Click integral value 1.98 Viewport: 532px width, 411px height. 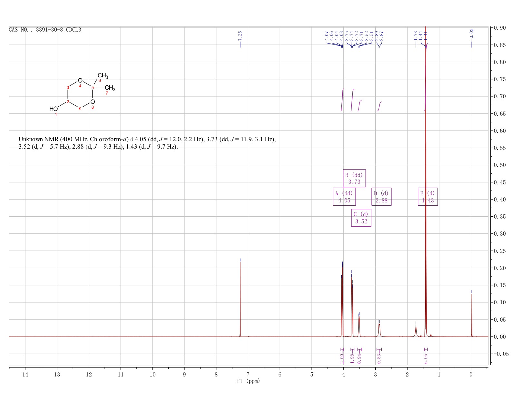coord(352,358)
